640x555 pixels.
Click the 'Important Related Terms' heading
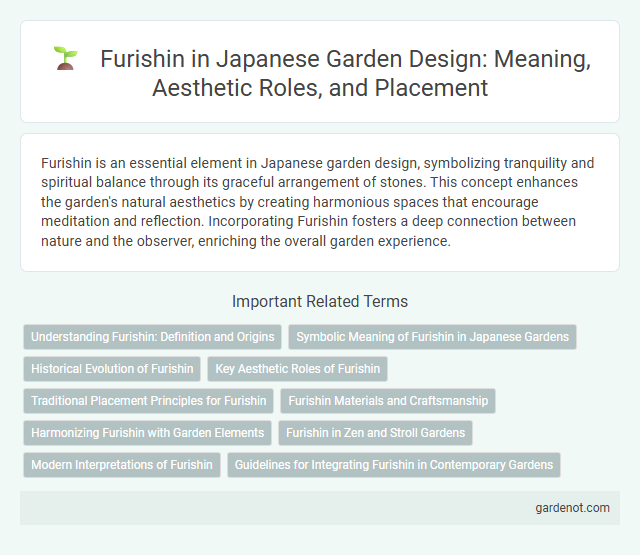pyautogui.click(x=320, y=302)
